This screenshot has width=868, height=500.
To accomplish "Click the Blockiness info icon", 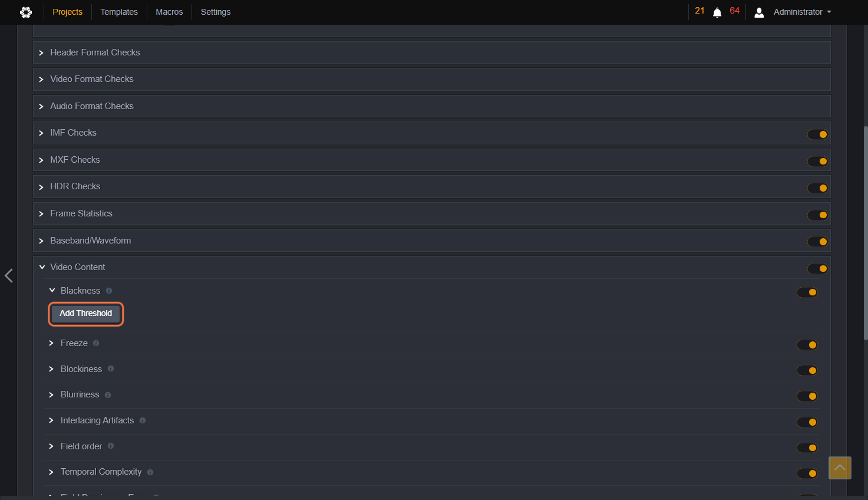I will [x=111, y=369].
